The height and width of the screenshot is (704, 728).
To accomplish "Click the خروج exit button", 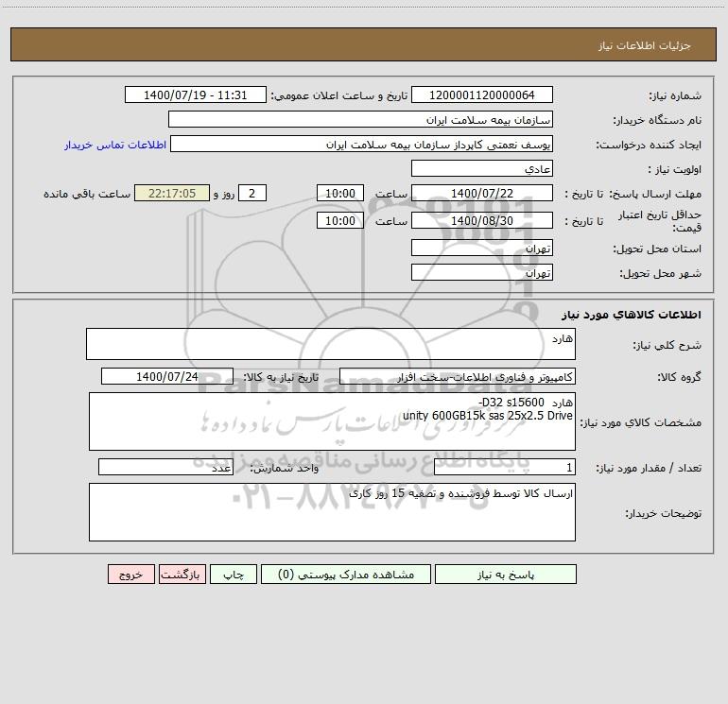I will pyautogui.click(x=130, y=574).
